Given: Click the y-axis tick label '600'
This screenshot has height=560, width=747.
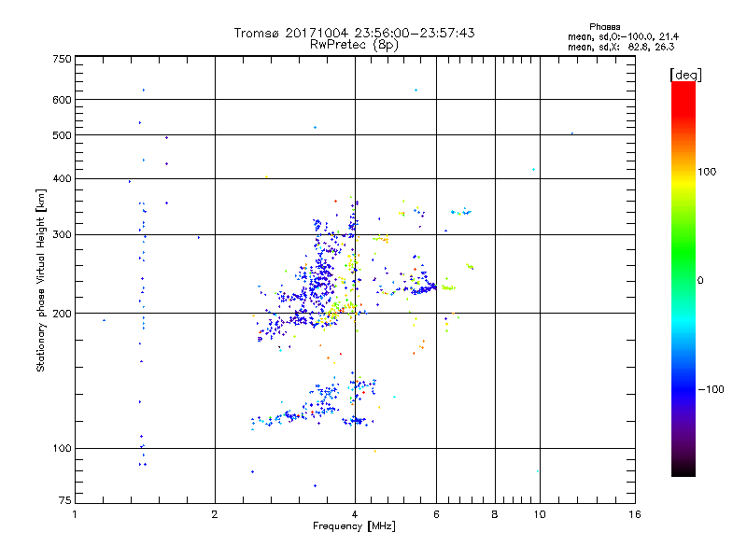Looking at the screenshot, I should tap(62, 100).
